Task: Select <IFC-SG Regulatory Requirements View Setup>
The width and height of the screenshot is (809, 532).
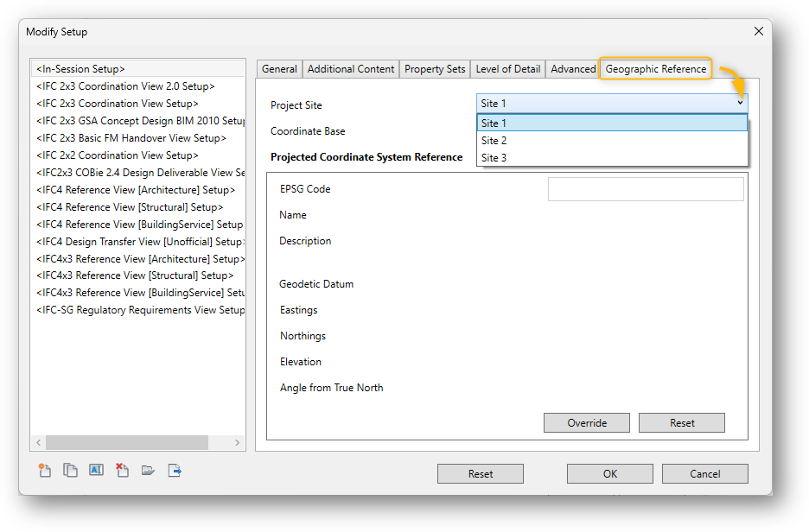Action: click(x=137, y=310)
